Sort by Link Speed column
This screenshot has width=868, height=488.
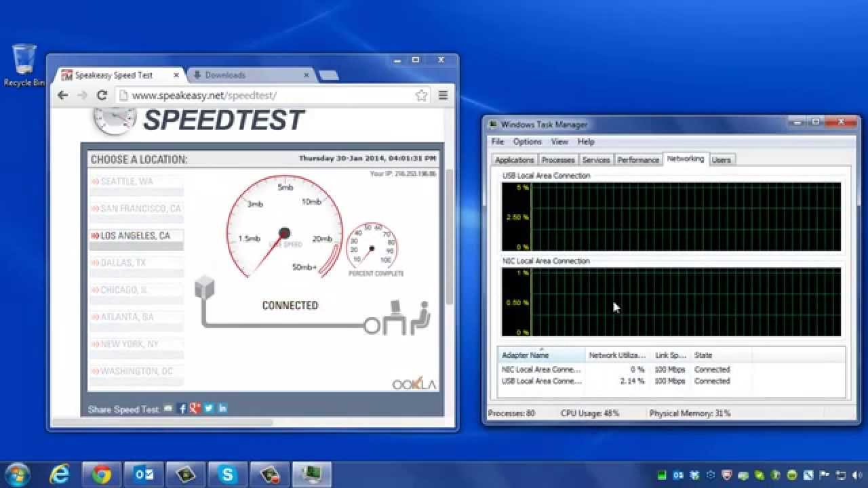coord(671,354)
